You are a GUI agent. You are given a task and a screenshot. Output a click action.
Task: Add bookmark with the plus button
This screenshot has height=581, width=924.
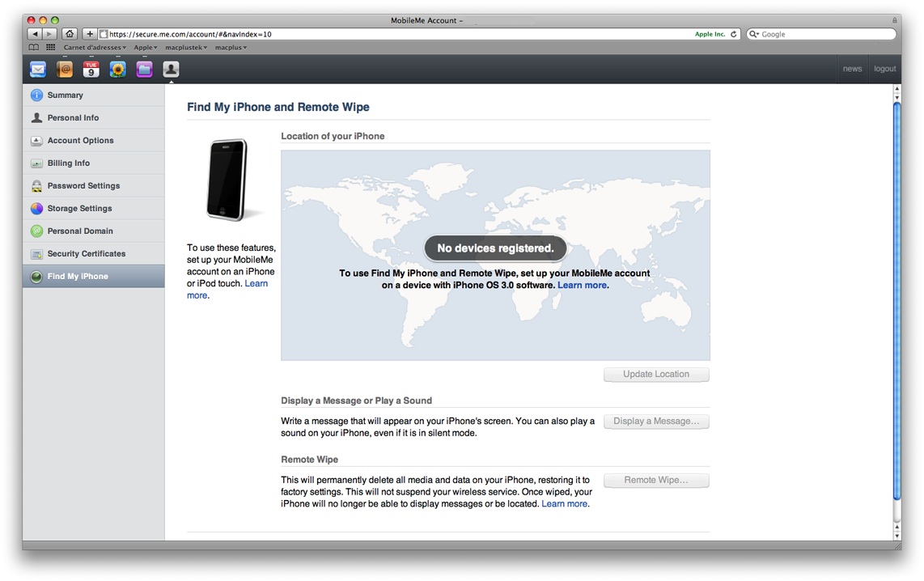click(x=90, y=34)
